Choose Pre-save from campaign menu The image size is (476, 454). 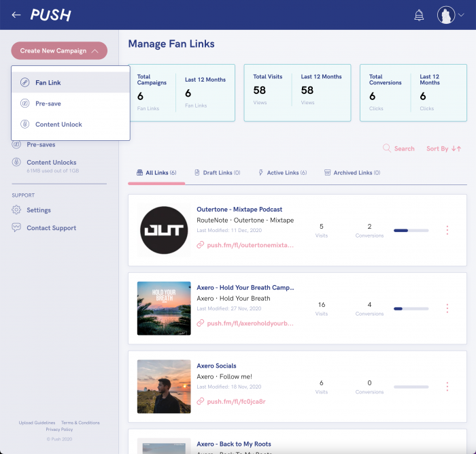pos(48,103)
